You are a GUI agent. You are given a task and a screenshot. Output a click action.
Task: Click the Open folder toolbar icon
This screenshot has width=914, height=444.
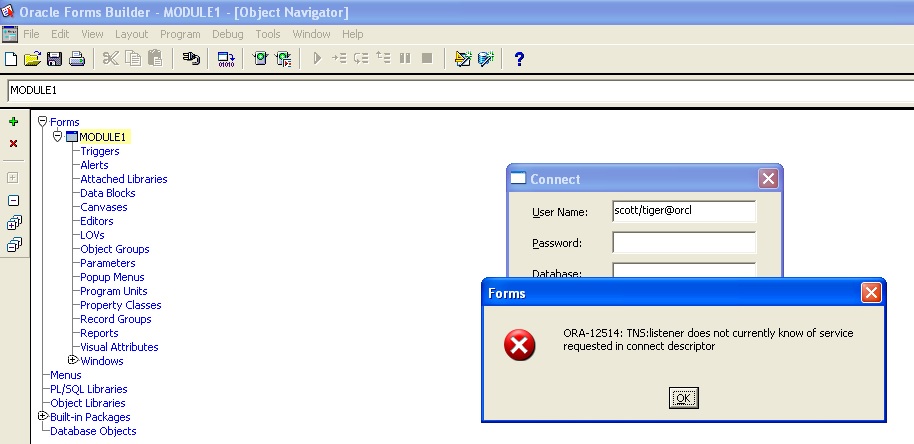[32, 59]
